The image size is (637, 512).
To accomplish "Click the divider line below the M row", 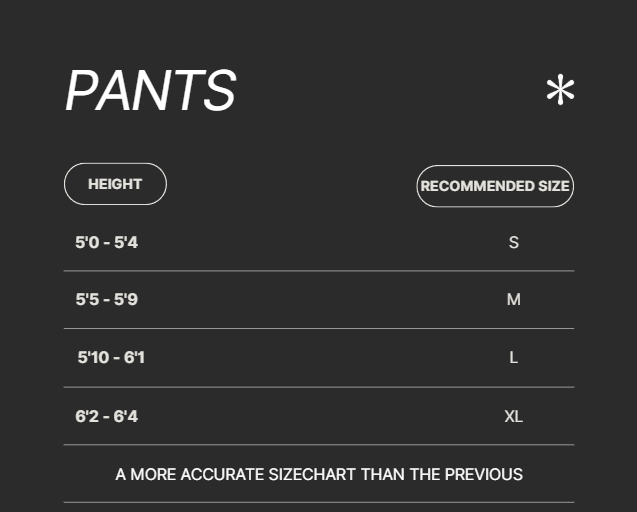I will point(319,328).
